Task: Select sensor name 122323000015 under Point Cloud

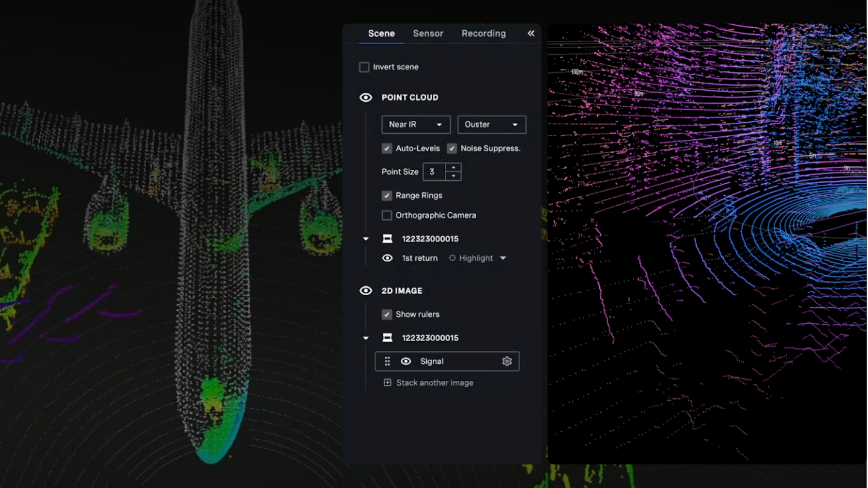Action: coord(430,239)
